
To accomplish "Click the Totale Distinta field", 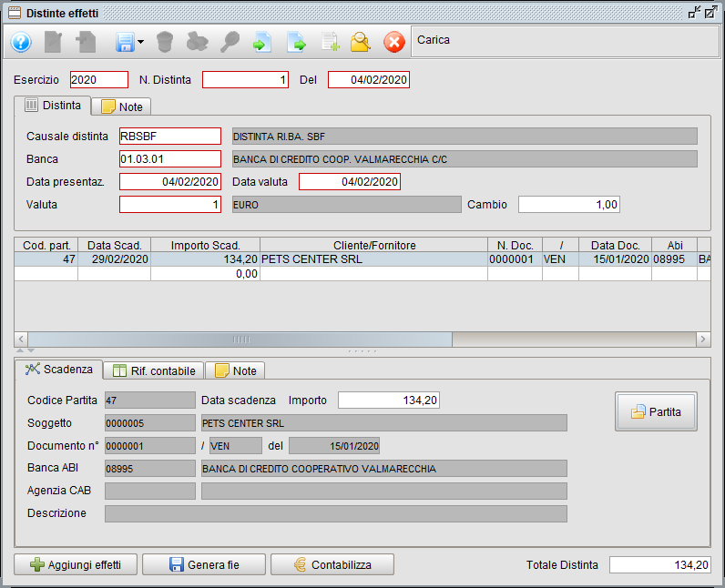I will 659,564.
